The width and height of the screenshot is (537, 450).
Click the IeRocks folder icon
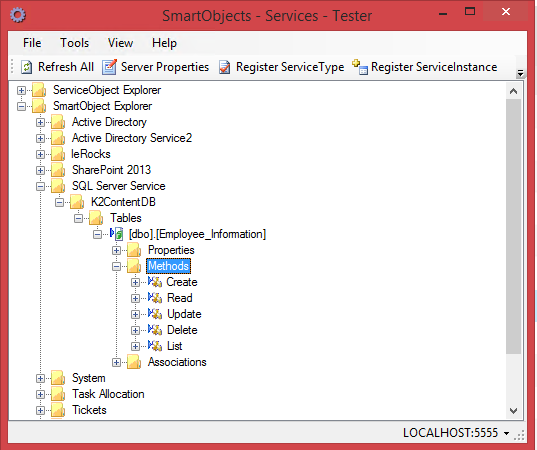pyautogui.click(x=58, y=154)
